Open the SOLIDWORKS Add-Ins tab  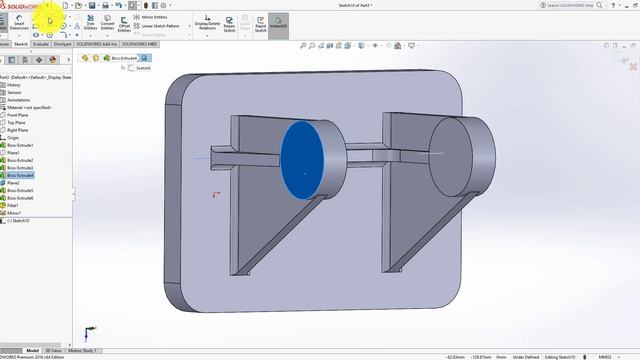(x=97, y=44)
